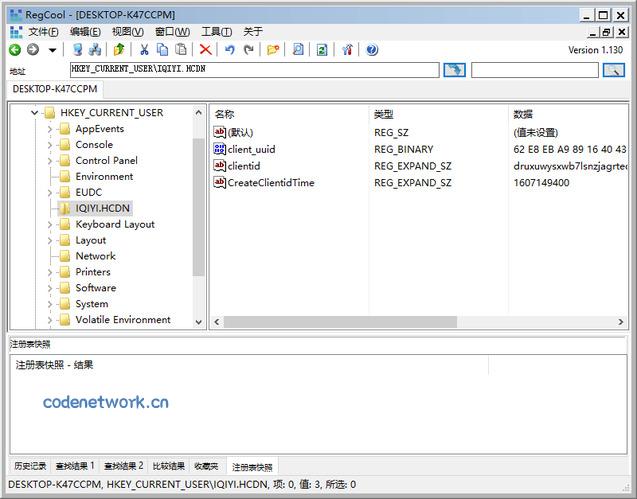Switch to the 历史记录 tab
This screenshot has height=499, width=637.
(30, 466)
